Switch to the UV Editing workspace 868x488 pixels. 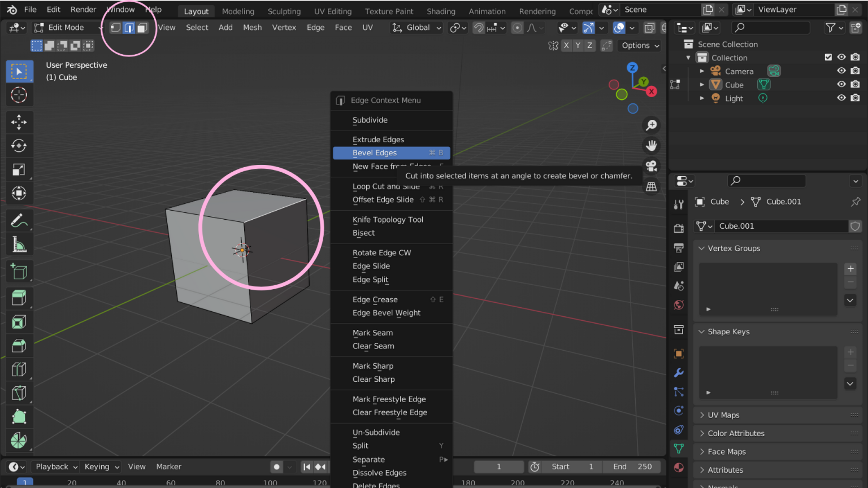[x=332, y=11]
